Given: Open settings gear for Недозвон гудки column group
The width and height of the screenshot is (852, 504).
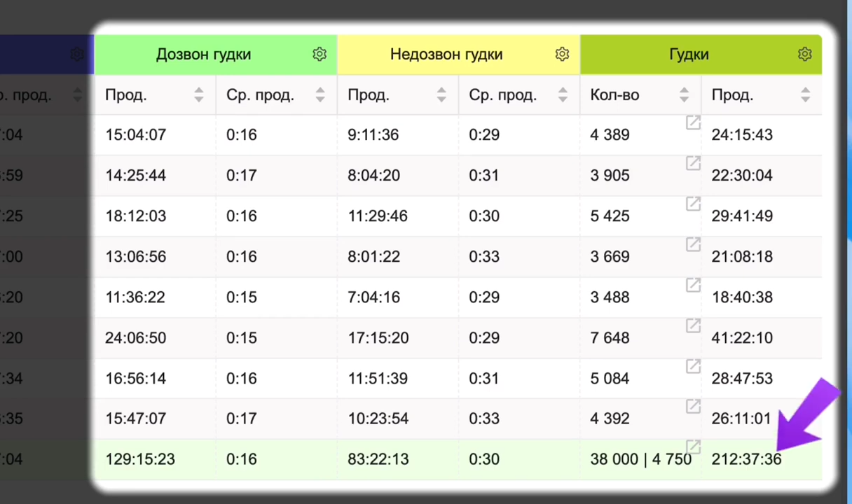Looking at the screenshot, I should [562, 54].
